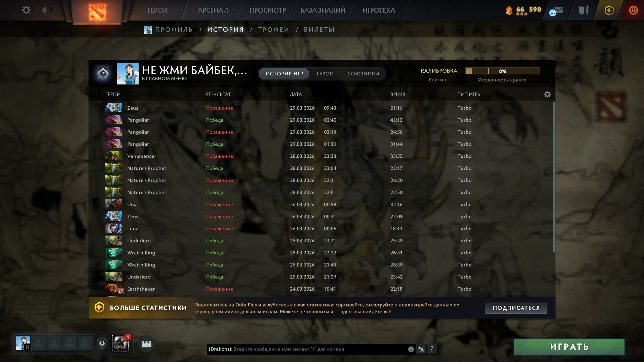Viewport: 644px width, 362px height.
Task: Switch to the Герои tab in profile
Action: 325,74
